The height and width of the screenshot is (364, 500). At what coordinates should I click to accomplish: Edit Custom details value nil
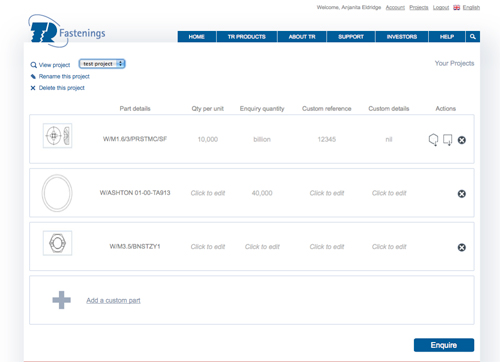pyautogui.click(x=389, y=139)
